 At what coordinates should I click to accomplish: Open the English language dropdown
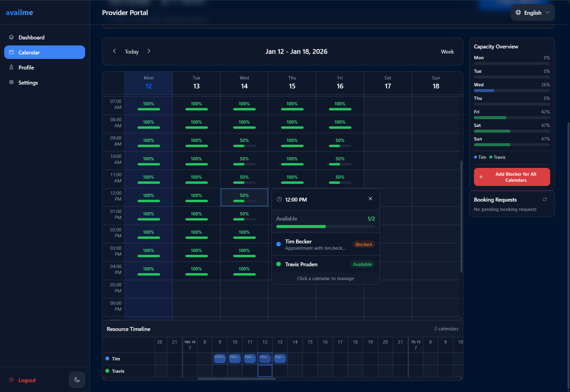532,12
